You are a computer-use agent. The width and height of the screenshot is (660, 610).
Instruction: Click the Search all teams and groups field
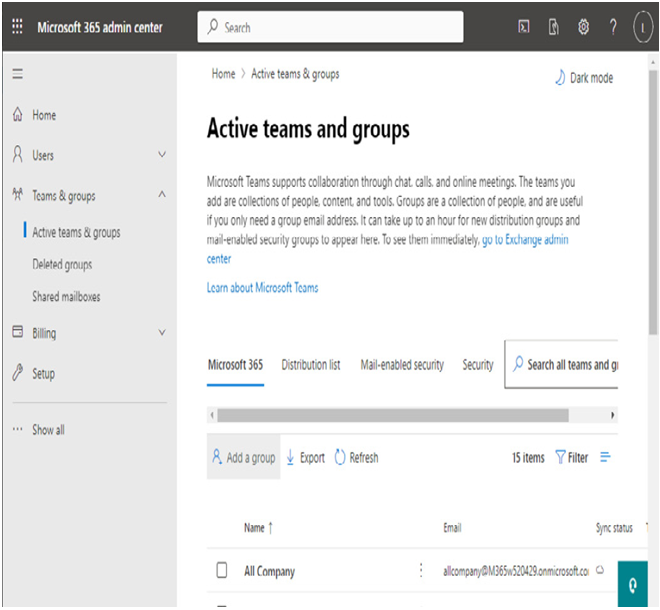tap(561, 364)
